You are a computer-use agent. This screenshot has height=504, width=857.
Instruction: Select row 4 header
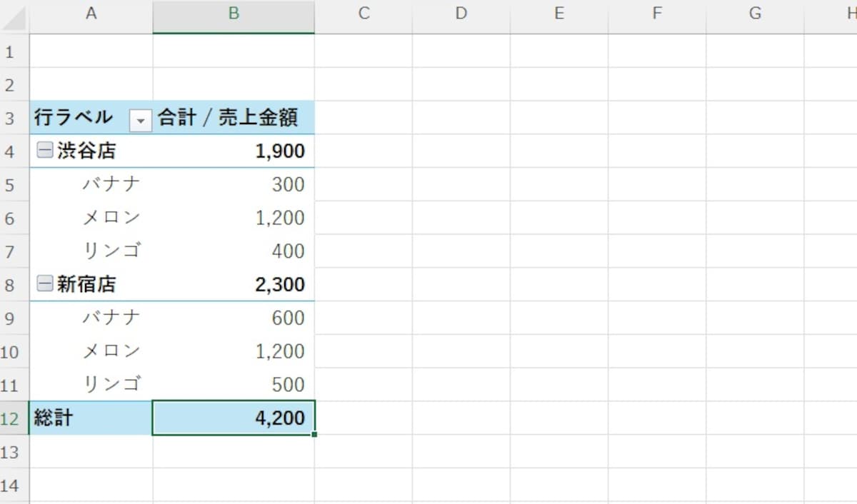(x=14, y=151)
